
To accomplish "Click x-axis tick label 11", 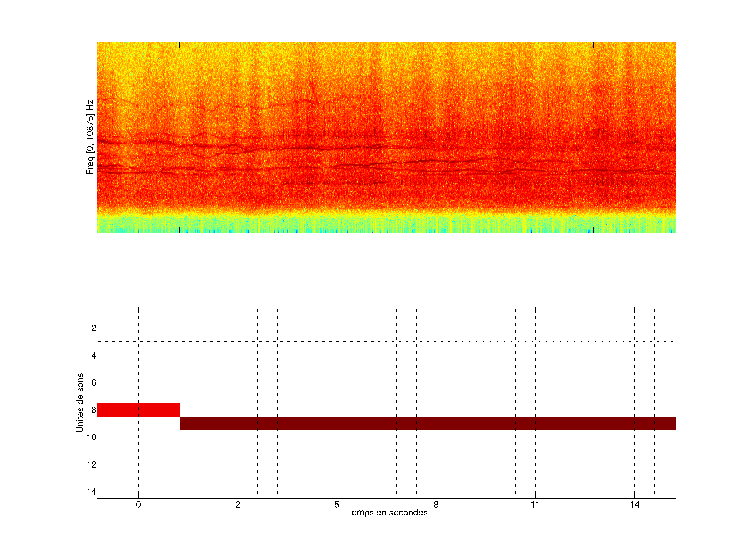I will 535,505.
